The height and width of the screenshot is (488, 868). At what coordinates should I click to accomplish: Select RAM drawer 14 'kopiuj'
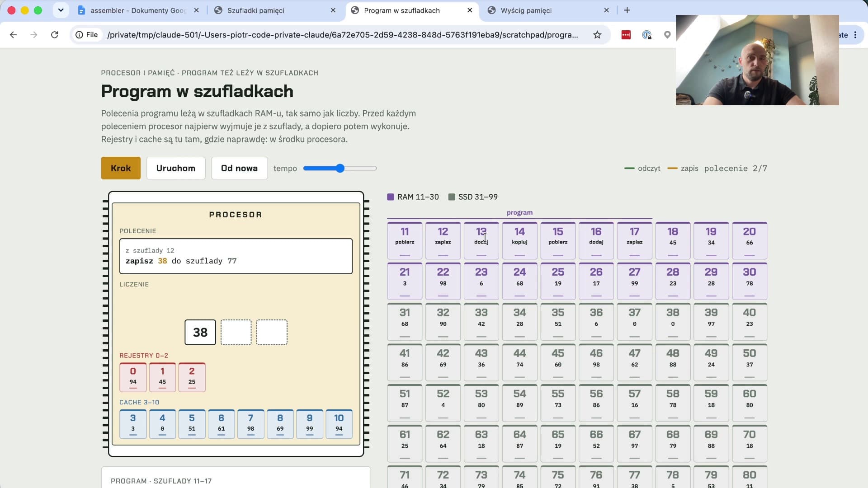point(519,240)
